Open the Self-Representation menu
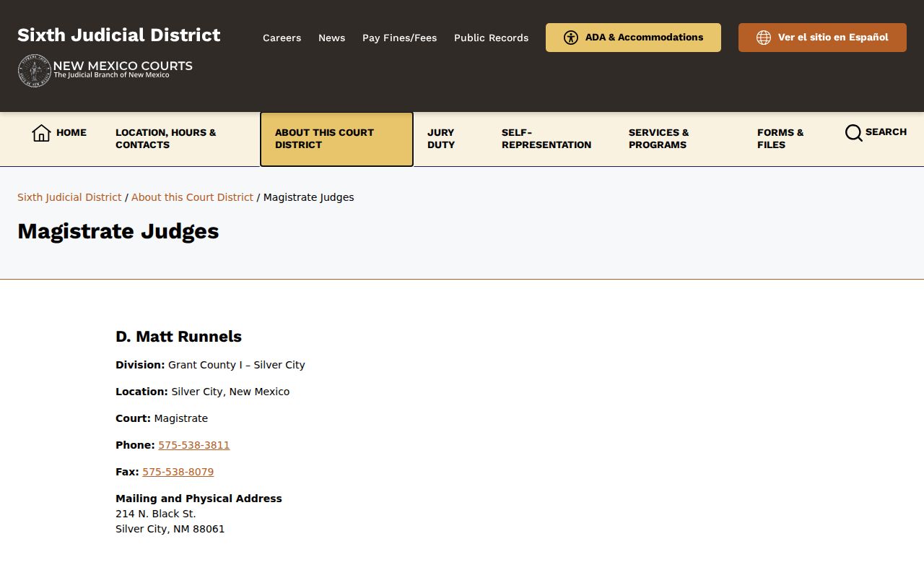Image resolution: width=924 pixels, height=578 pixels. (x=546, y=139)
